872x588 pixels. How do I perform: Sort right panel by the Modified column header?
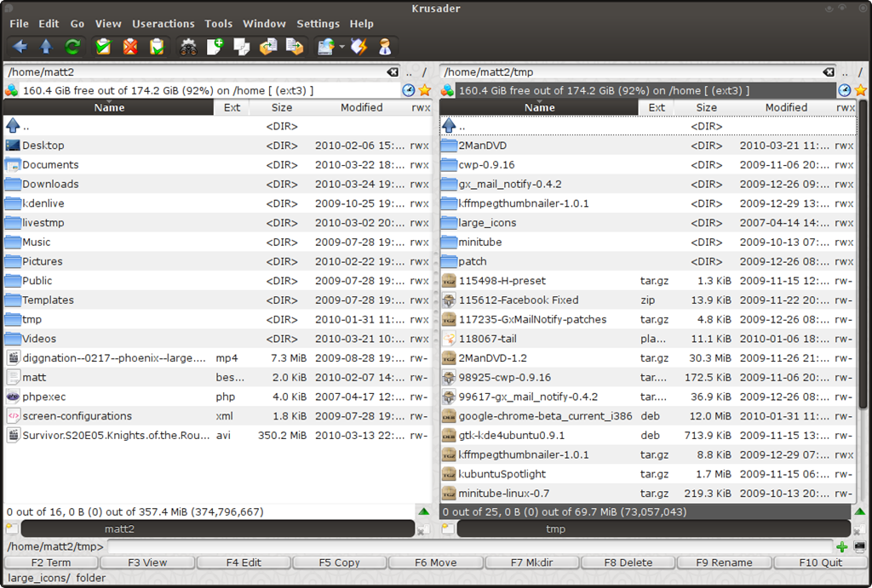pos(786,107)
